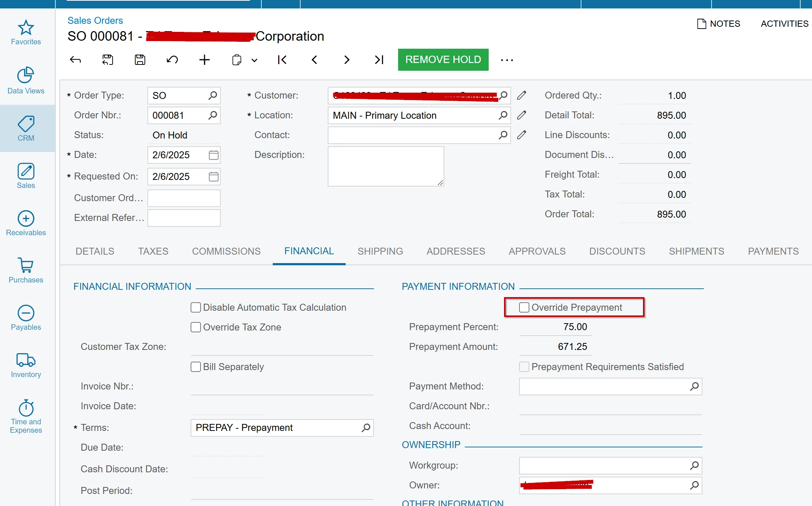Click into the Description text box
The width and height of the screenshot is (812, 506).
[x=385, y=166]
